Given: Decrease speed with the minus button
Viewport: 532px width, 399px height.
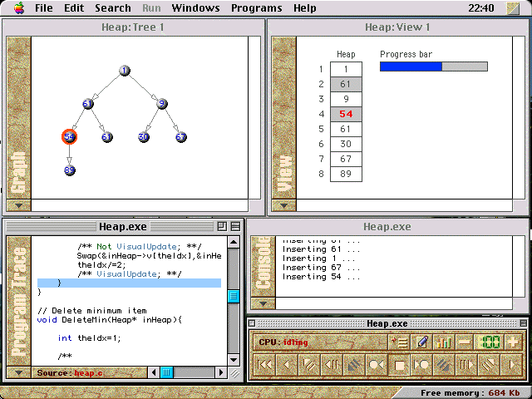Looking at the screenshot, I should [x=465, y=342].
